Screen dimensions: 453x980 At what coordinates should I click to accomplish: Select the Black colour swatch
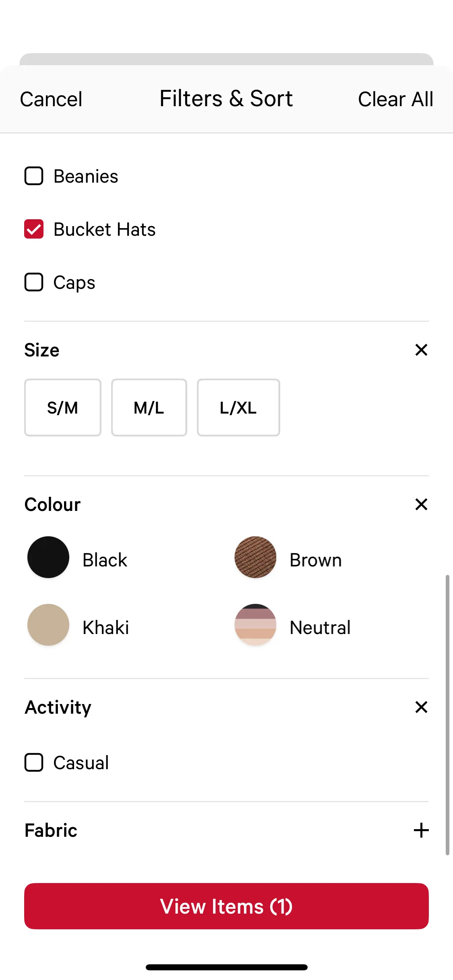[x=48, y=558]
